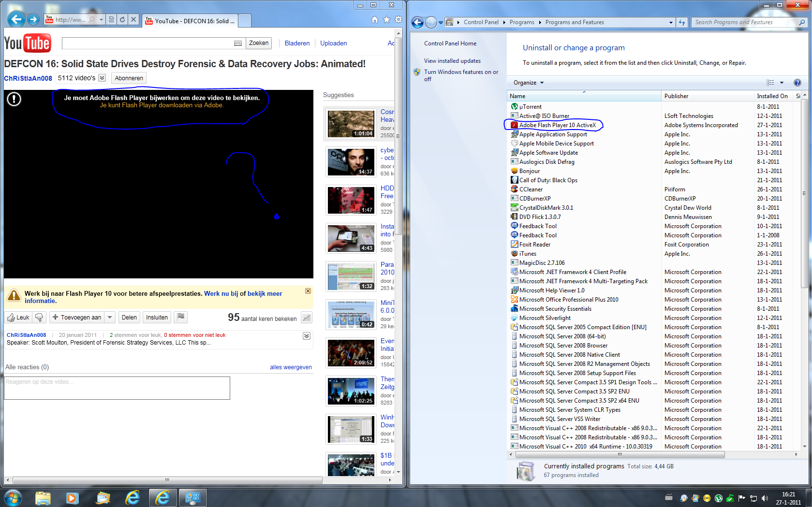Click the YouTube search input field
This screenshot has height=507, width=812.
point(148,43)
